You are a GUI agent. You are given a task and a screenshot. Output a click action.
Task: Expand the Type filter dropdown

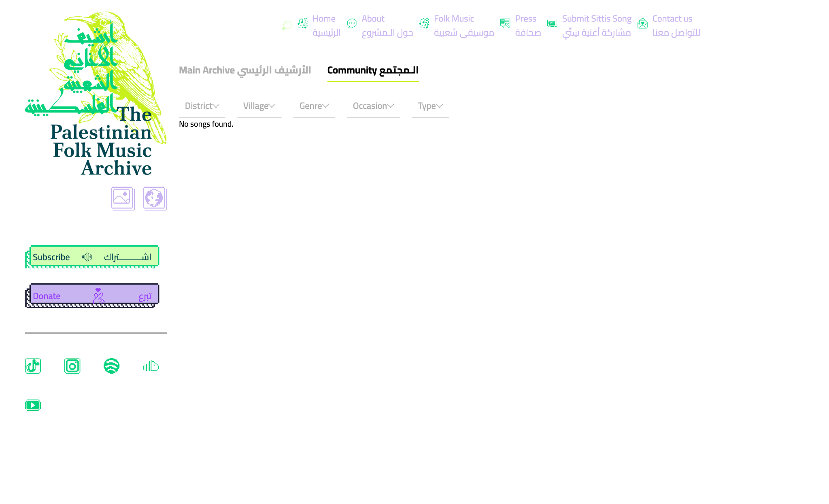[x=430, y=106]
